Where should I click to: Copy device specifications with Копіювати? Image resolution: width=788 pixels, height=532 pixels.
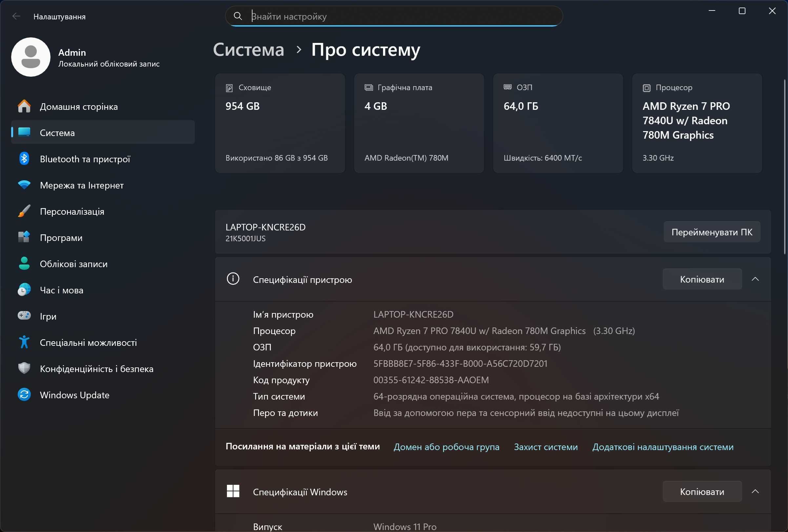click(702, 279)
